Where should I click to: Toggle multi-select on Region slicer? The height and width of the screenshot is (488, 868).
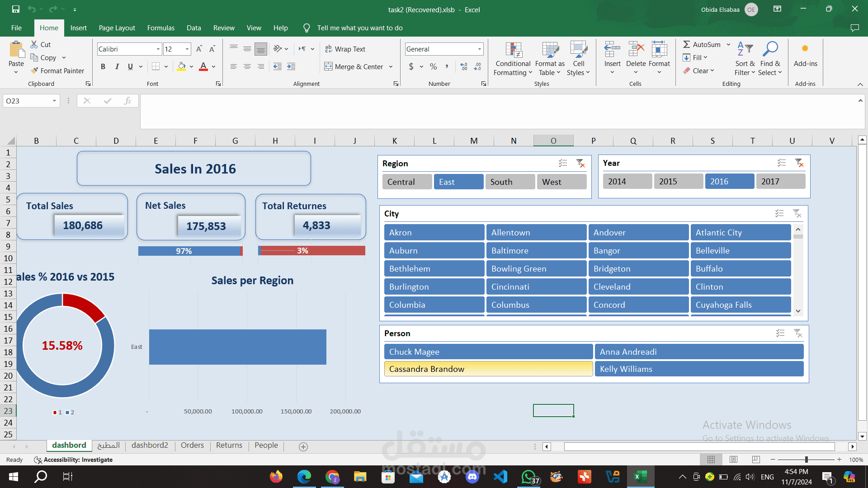pyautogui.click(x=563, y=163)
